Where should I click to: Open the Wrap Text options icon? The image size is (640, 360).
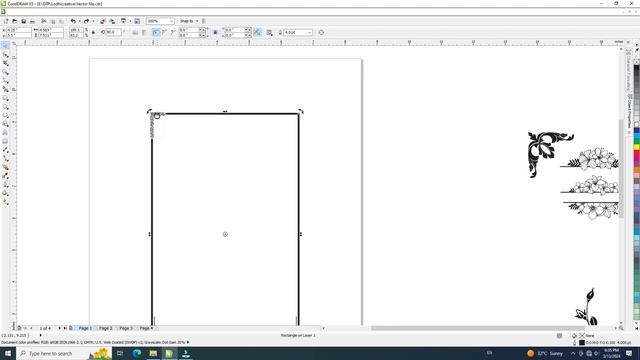click(270, 32)
